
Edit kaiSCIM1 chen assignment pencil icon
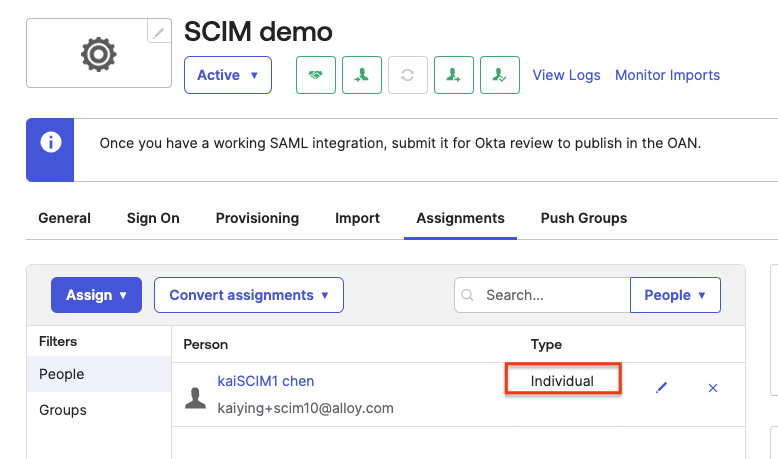pyautogui.click(x=661, y=388)
